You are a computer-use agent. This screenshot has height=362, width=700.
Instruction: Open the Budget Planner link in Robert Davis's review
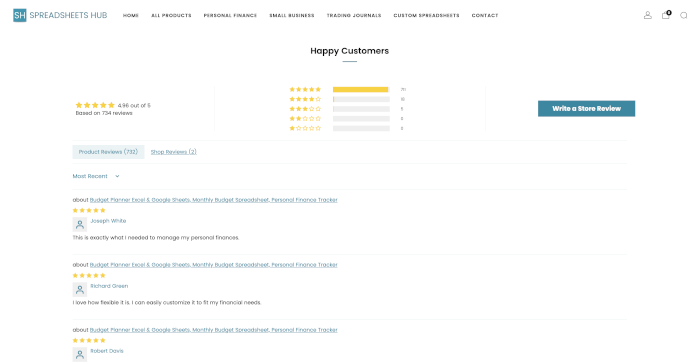214,330
